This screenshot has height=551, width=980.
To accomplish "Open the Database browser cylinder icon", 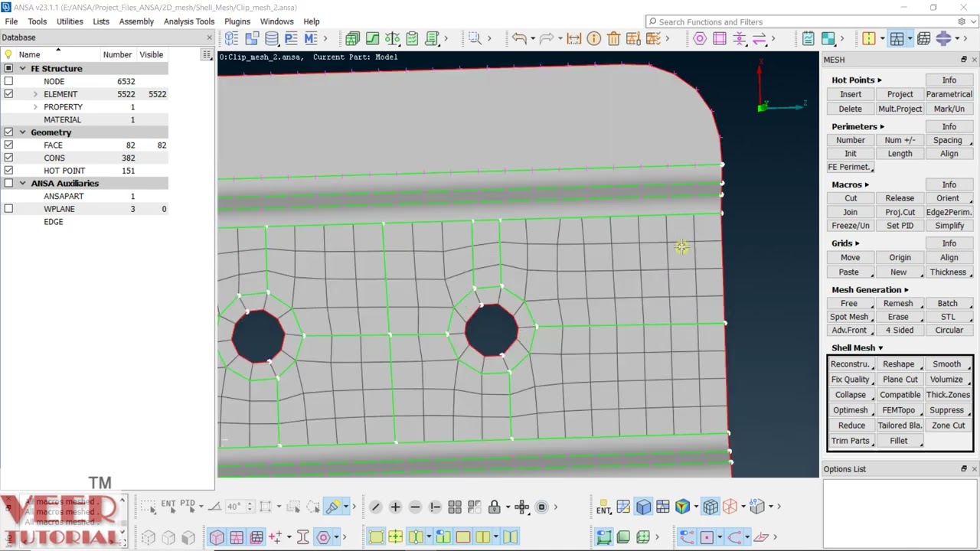I will [x=271, y=38].
